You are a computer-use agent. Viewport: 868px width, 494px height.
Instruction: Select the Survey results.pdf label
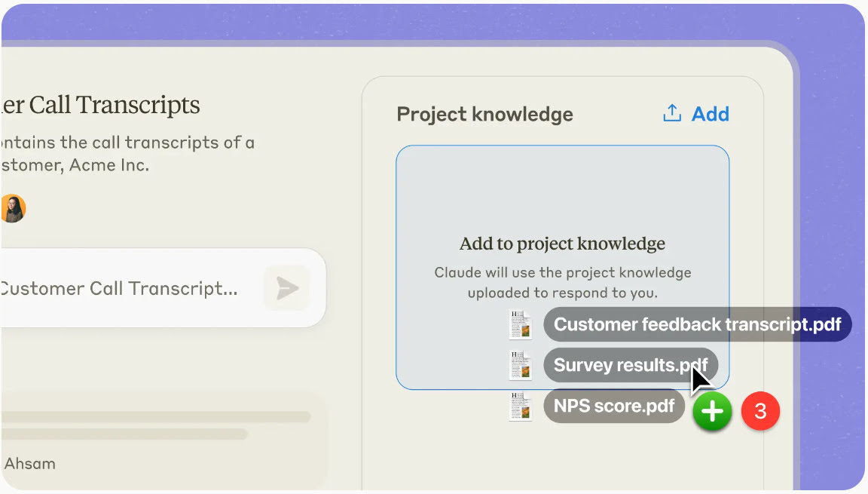(631, 365)
